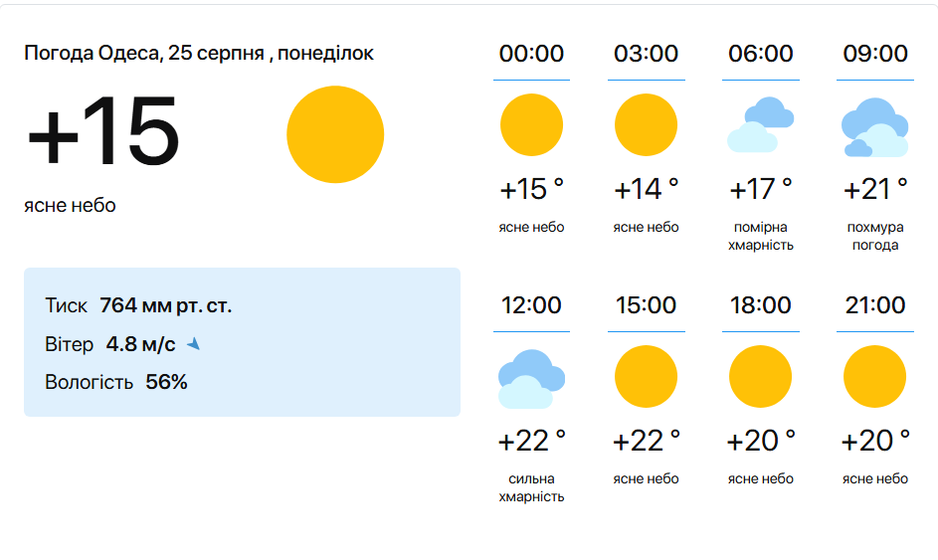Click the помірна хмарність description text
This screenshot has height=560, width=938.
(x=760, y=237)
